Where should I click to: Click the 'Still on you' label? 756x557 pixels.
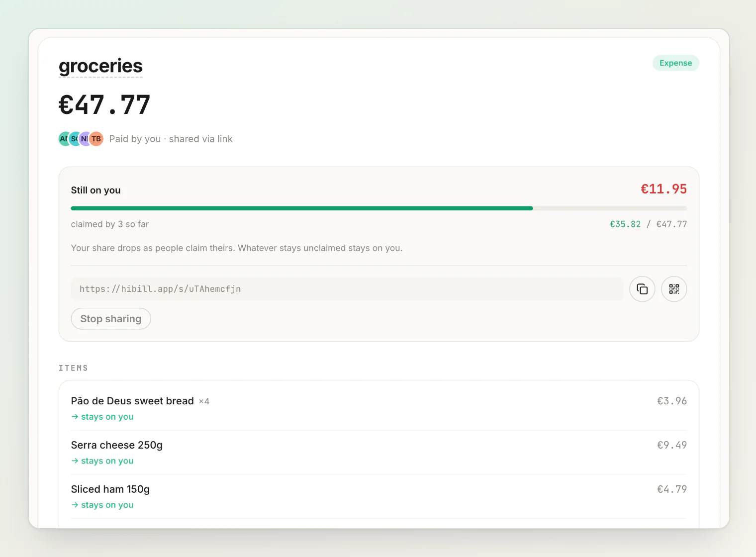(x=95, y=190)
